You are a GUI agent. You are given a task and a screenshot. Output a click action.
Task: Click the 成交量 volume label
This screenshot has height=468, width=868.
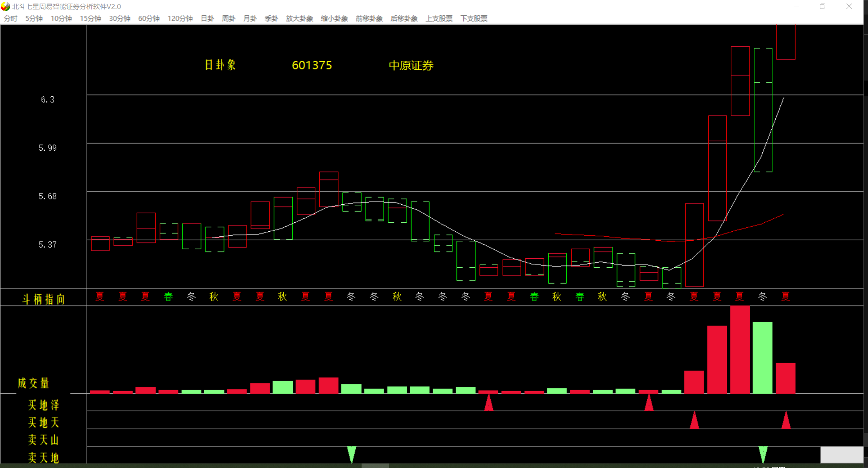[33, 383]
